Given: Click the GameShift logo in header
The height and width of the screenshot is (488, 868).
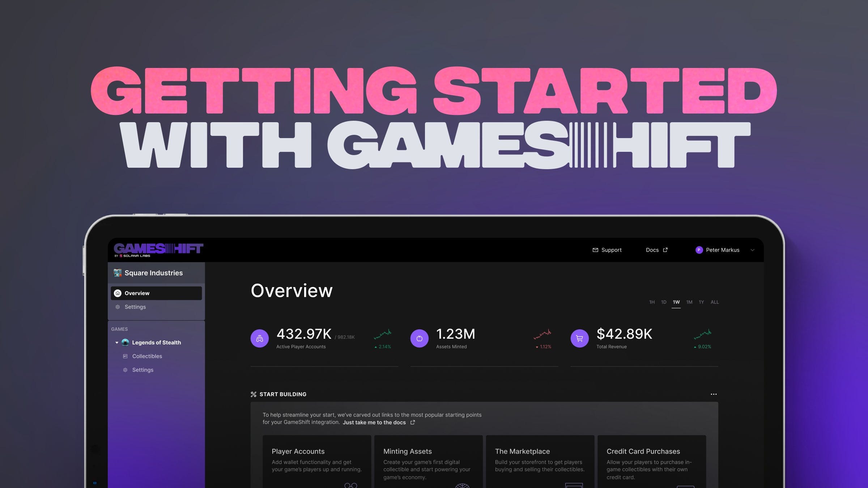Looking at the screenshot, I should point(158,249).
